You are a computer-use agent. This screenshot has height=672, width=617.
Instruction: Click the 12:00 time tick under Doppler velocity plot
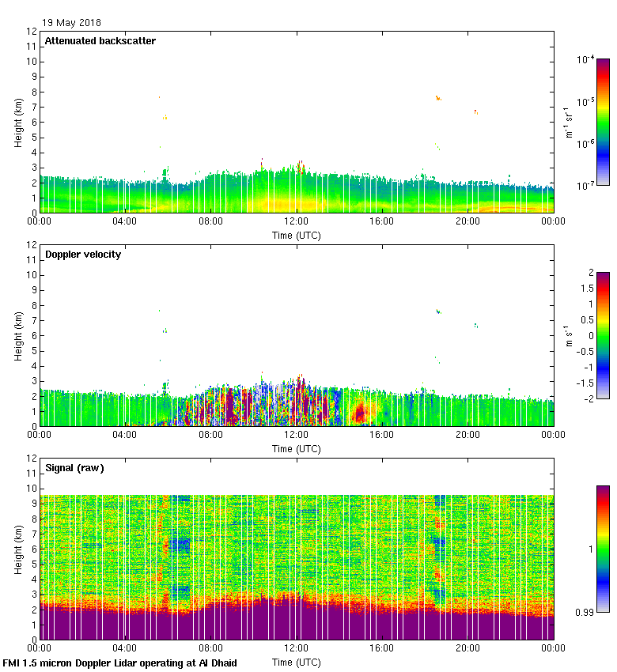click(x=297, y=434)
